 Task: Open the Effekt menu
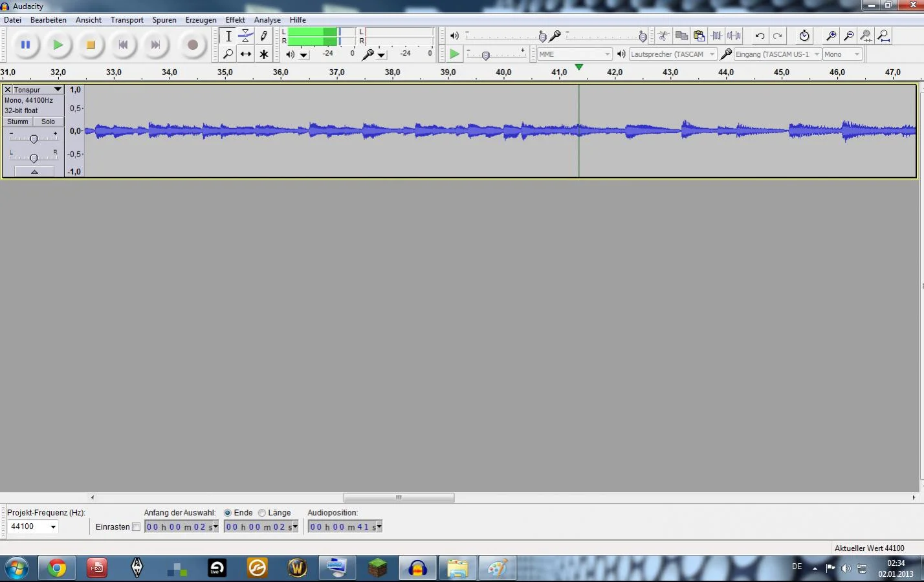(x=235, y=20)
